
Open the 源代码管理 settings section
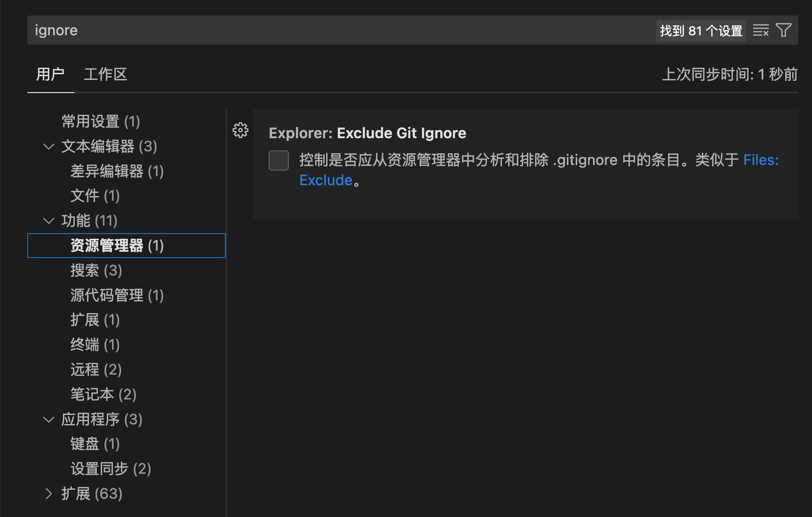[117, 295]
